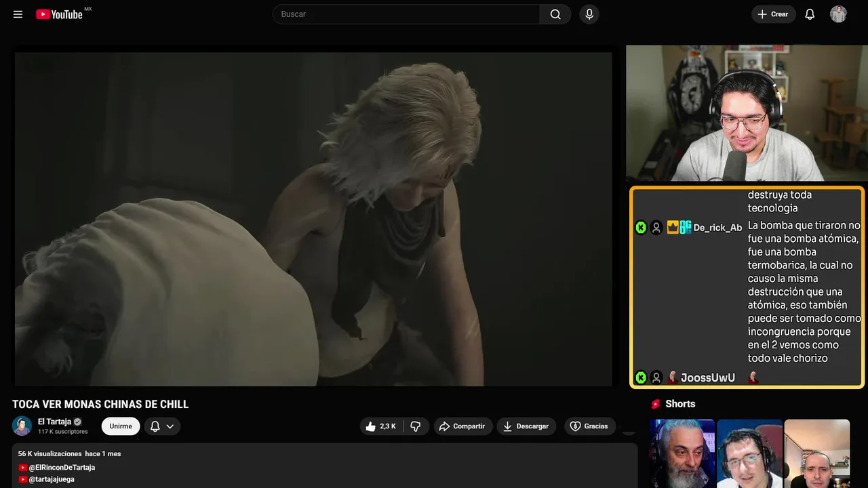Click the main video player

pyautogui.click(x=313, y=218)
